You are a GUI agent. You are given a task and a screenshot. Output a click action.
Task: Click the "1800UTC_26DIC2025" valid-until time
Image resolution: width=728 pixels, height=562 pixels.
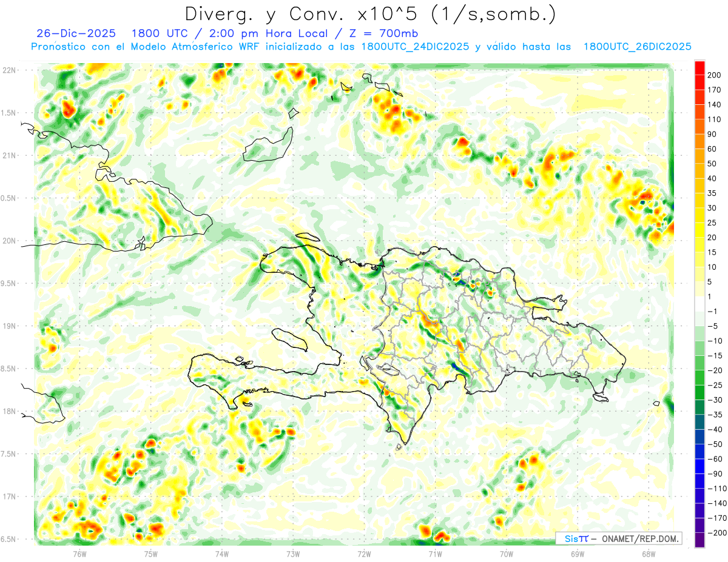638,47
